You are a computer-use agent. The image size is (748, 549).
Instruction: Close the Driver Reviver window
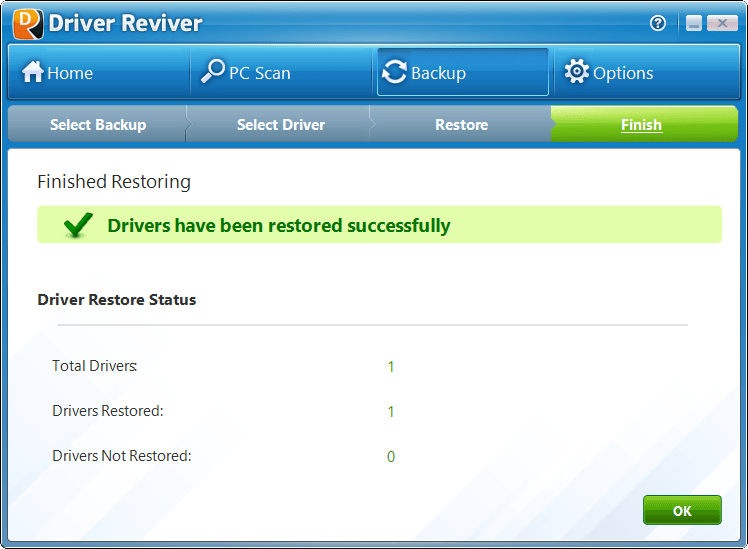tap(722, 23)
